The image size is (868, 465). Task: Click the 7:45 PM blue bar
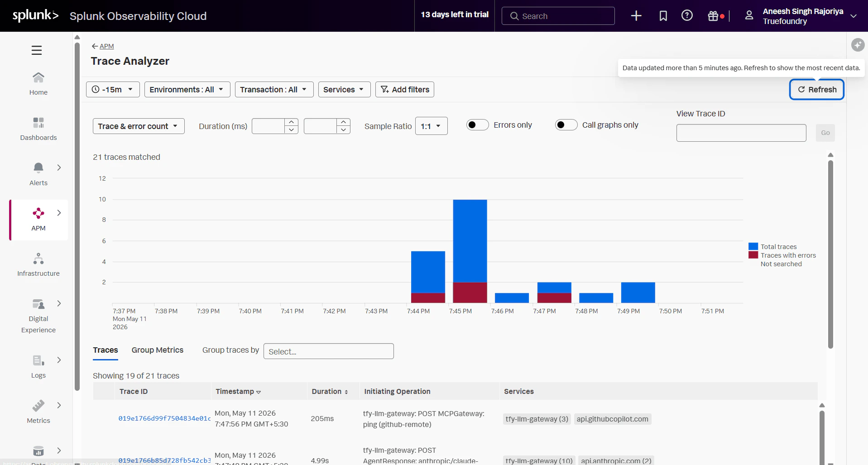tap(470, 241)
